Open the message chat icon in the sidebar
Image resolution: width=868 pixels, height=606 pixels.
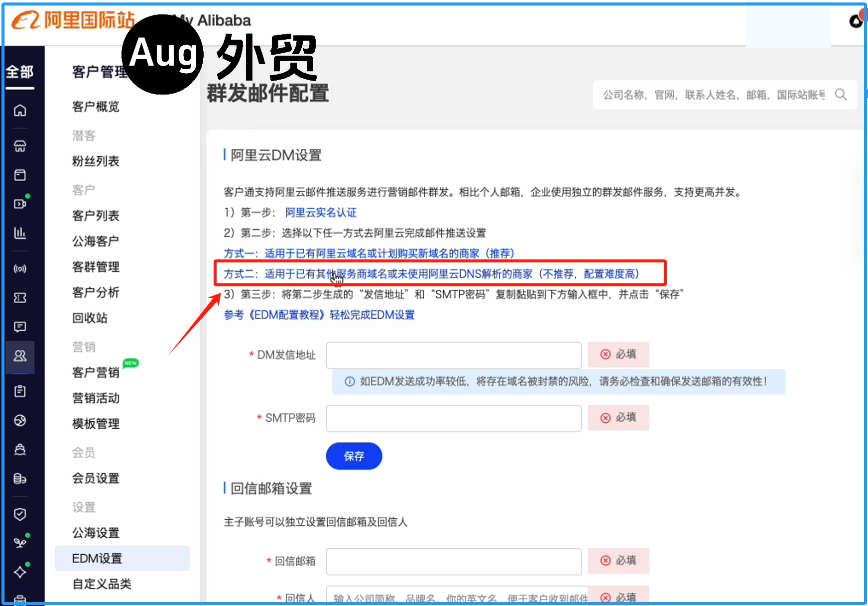(x=20, y=327)
